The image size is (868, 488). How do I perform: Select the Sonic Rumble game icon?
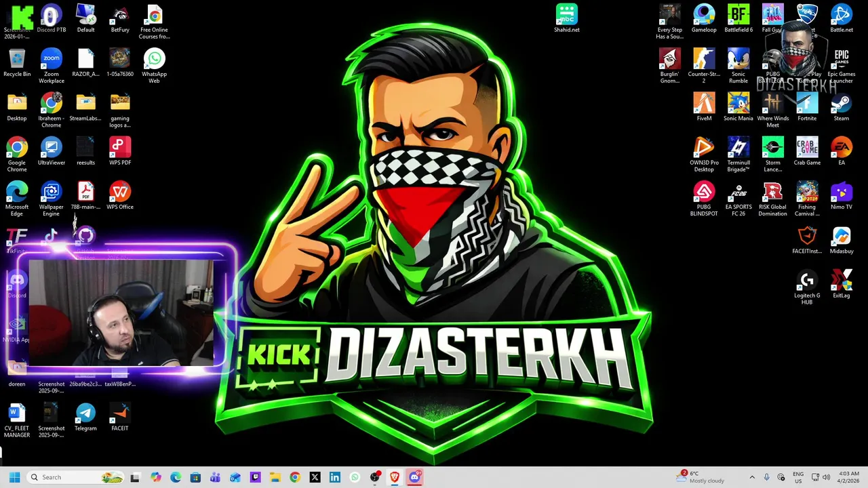coord(738,66)
